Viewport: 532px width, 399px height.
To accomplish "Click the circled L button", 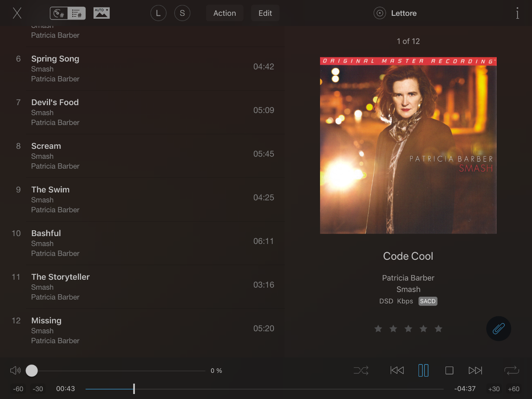I will pyautogui.click(x=158, y=13).
